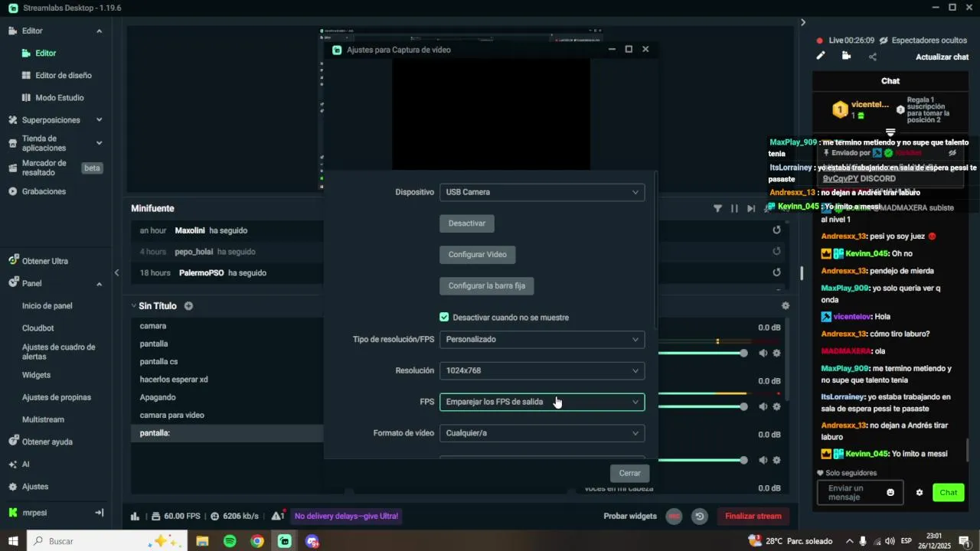Adjust the third mixer volume slider handle
980x551 pixels.
[x=743, y=460]
